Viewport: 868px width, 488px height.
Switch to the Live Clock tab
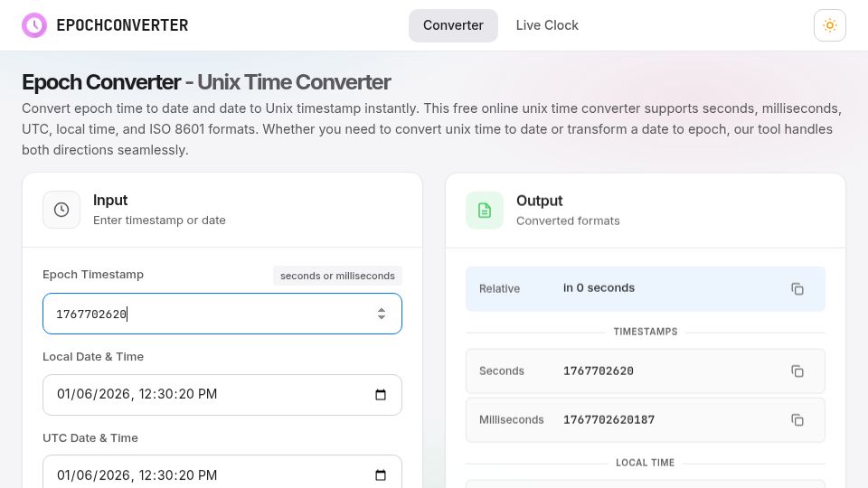[547, 25]
